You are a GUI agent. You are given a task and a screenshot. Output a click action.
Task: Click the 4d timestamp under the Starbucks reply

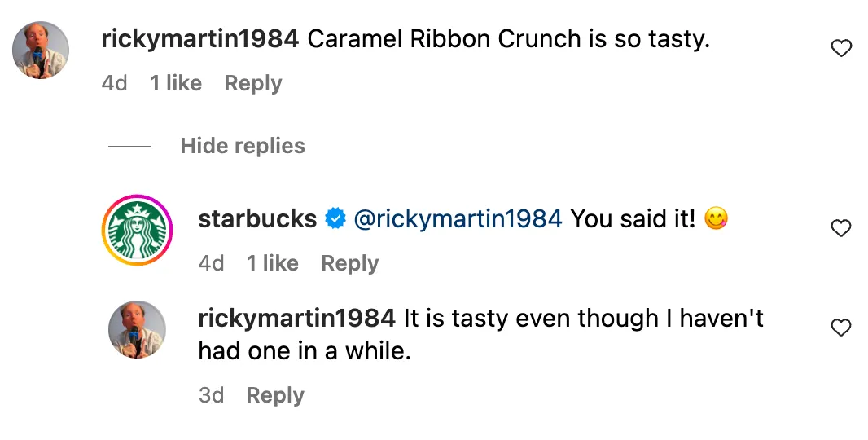[x=211, y=263]
